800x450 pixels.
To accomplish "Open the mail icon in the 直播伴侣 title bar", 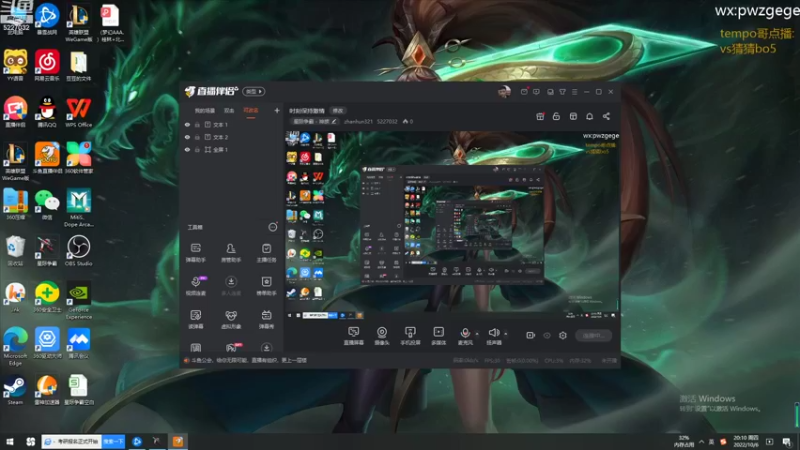I will pos(524,92).
